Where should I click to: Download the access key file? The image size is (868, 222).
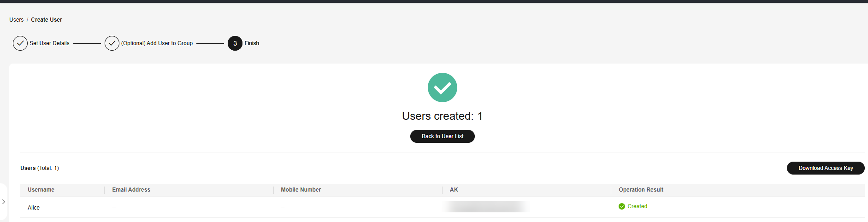point(826,168)
